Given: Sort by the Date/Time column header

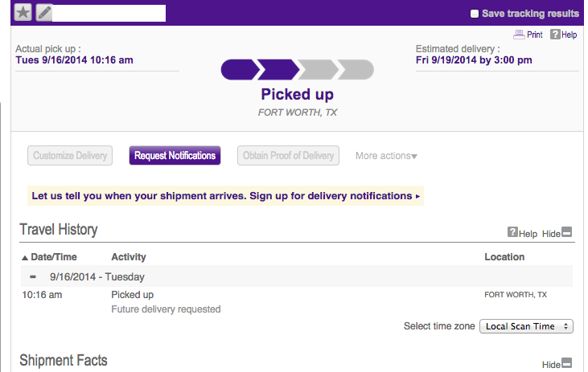Looking at the screenshot, I should (x=54, y=257).
